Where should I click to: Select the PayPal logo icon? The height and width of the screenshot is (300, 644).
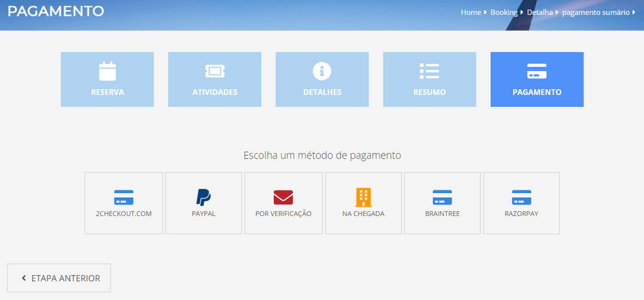(203, 197)
